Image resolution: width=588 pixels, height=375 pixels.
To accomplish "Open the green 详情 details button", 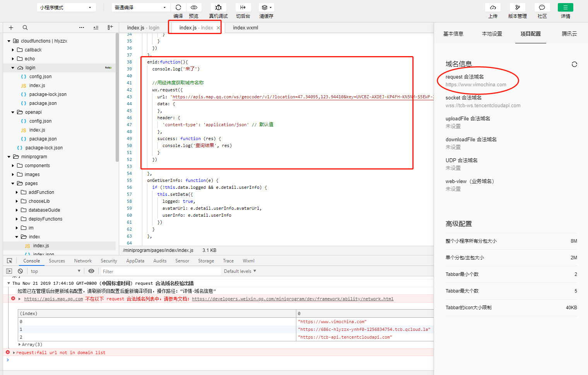I will [566, 7].
